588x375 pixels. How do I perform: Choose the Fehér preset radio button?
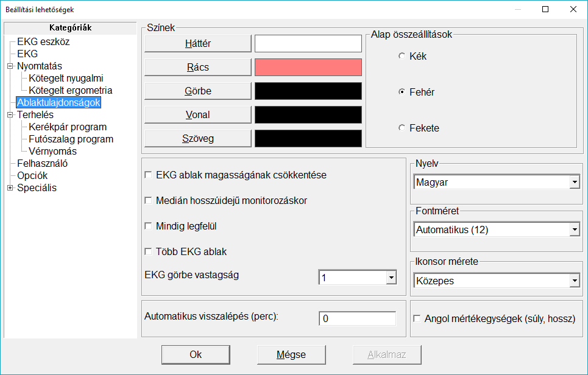click(402, 92)
